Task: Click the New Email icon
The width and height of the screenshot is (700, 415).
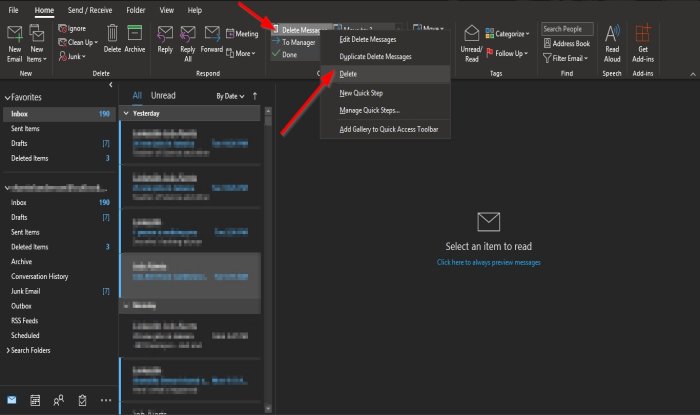Action: [x=14, y=35]
